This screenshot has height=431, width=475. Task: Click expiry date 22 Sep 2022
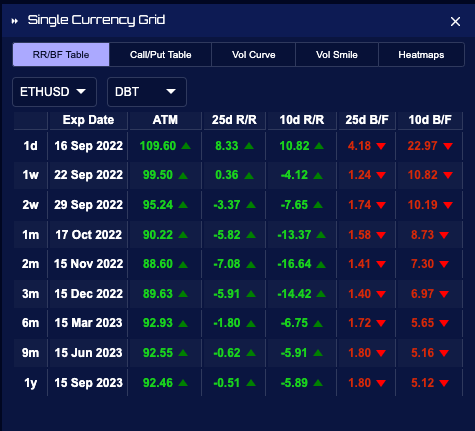[88, 175]
